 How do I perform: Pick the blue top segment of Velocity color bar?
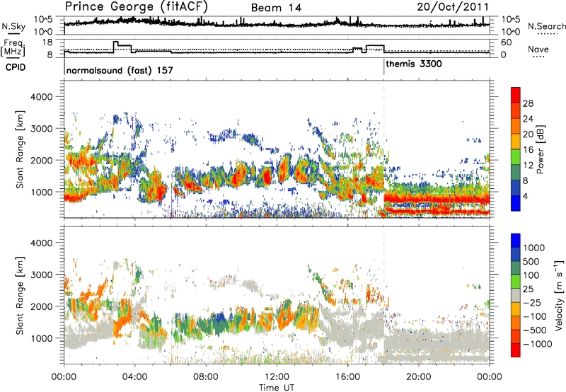tap(516, 241)
